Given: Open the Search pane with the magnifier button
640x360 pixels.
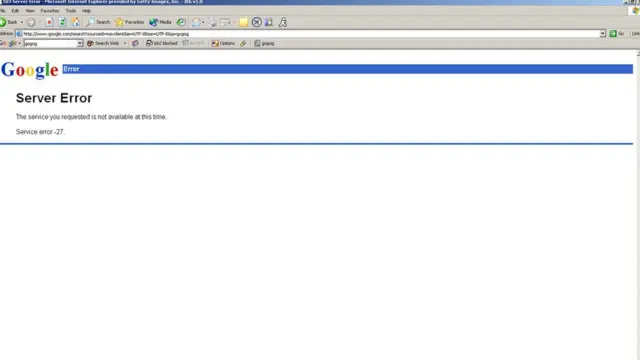Looking at the screenshot, I should [98, 22].
